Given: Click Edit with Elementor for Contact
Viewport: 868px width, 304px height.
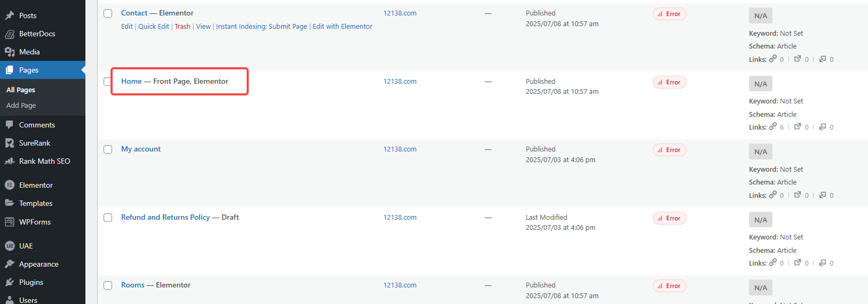Looking at the screenshot, I should [x=342, y=27].
